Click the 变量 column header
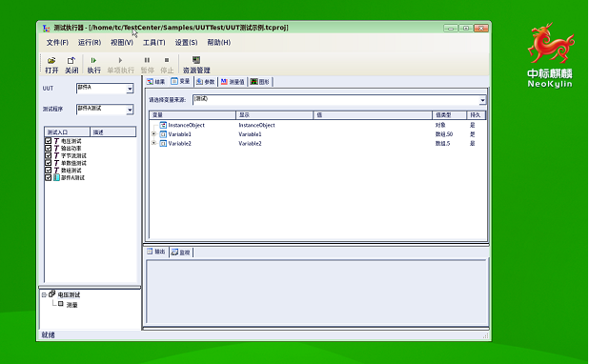 (x=193, y=115)
